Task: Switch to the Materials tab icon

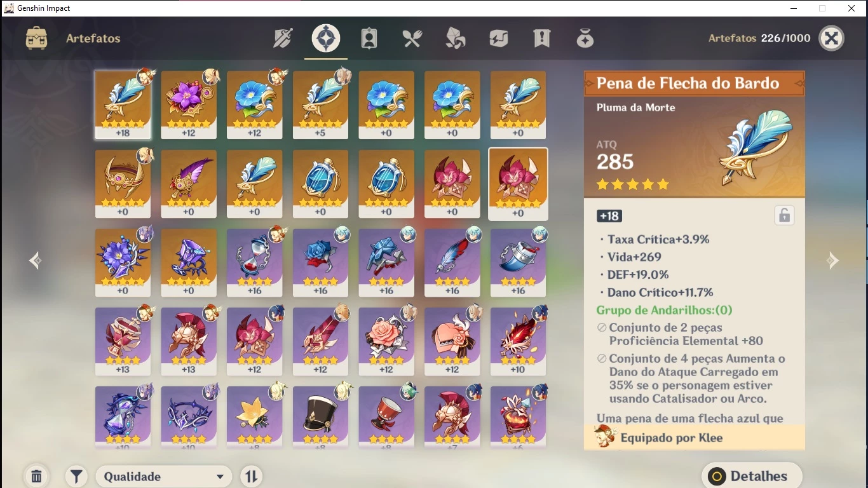Action: click(x=456, y=38)
